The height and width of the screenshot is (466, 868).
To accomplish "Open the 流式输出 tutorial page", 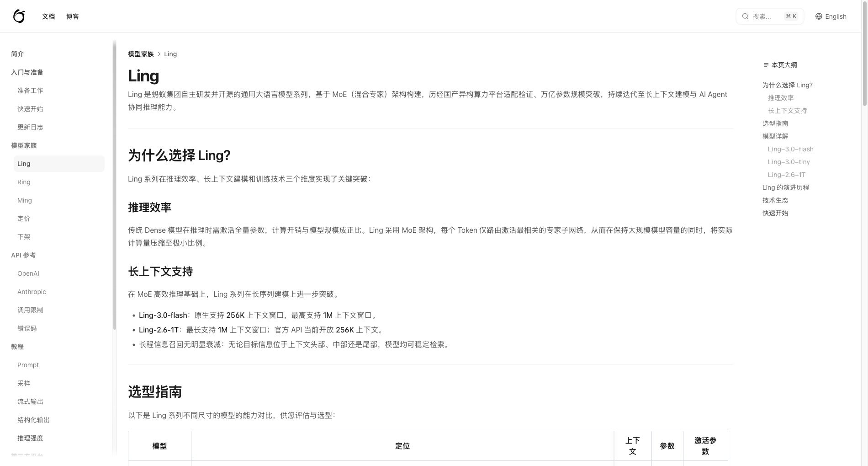I will pos(30,402).
